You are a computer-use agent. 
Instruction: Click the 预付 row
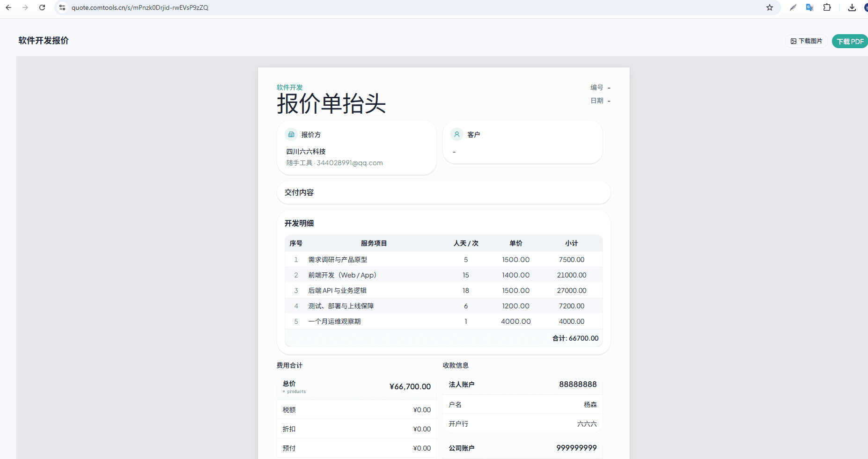(x=356, y=448)
